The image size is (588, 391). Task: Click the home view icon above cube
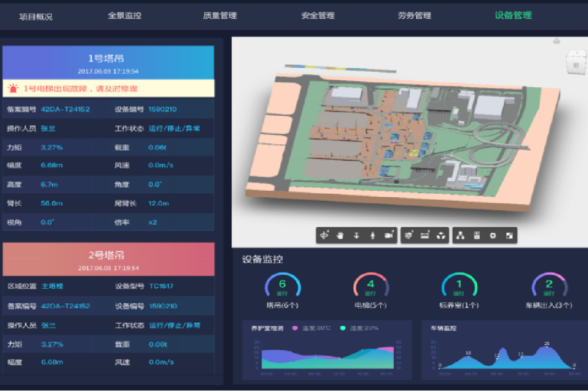(557, 41)
